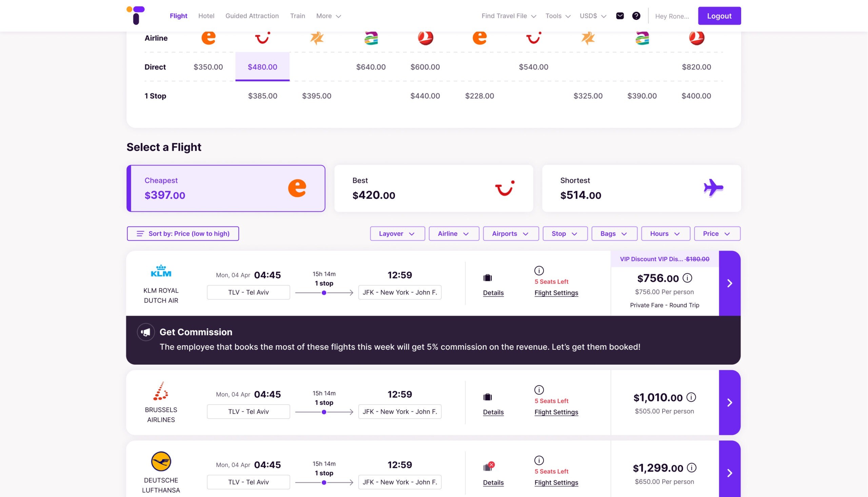
Task: Click the KLM airline logo
Action: (x=161, y=271)
